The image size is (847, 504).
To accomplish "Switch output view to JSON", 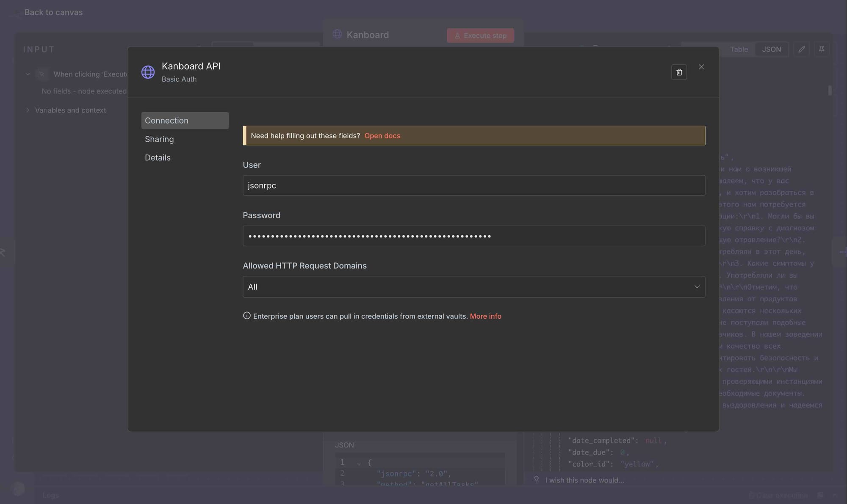I will click(x=771, y=49).
